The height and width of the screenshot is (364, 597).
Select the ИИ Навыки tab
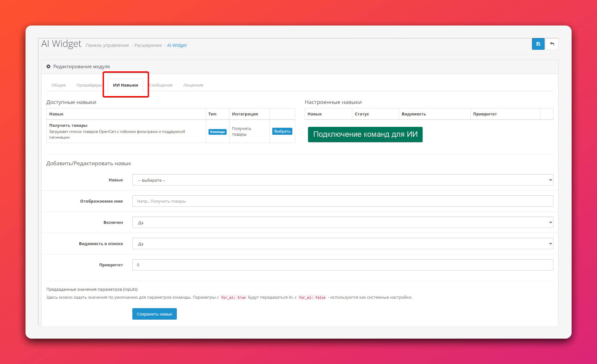[125, 85]
